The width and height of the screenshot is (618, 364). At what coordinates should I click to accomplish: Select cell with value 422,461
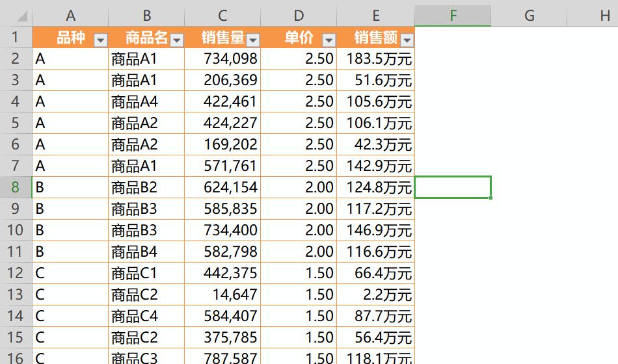[222, 101]
